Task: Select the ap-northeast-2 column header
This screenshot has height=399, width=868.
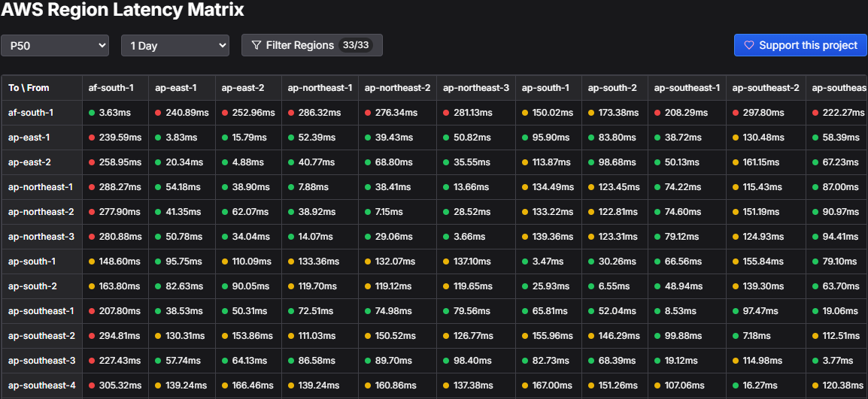Action: [x=397, y=87]
